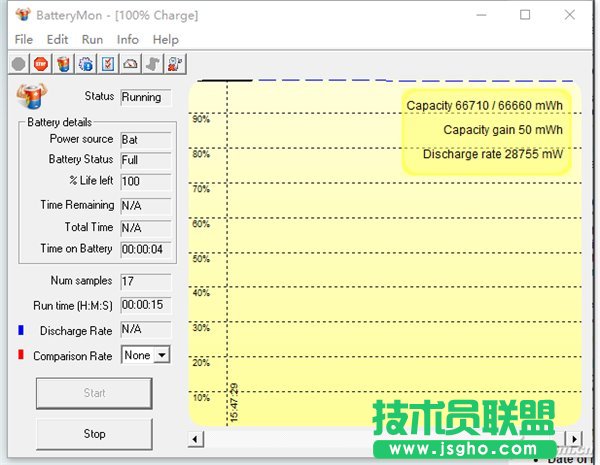Click the gray start-monitoring circle toolbar icon
The image size is (600, 465).
pos(19,64)
